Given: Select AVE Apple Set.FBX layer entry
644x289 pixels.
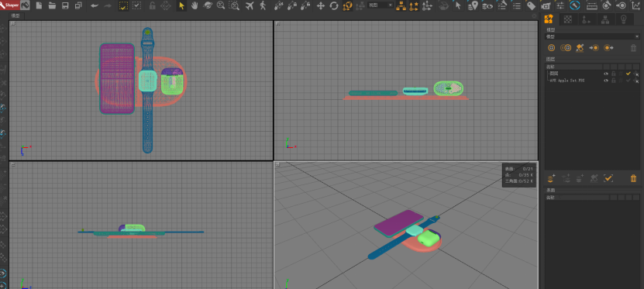Looking at the screenshot, I should 567,81.
